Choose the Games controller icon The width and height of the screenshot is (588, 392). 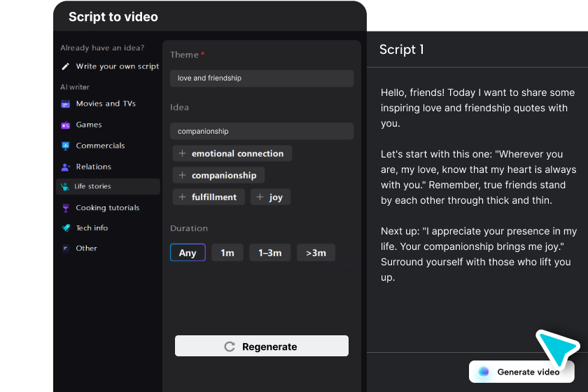tap(66, 125)
